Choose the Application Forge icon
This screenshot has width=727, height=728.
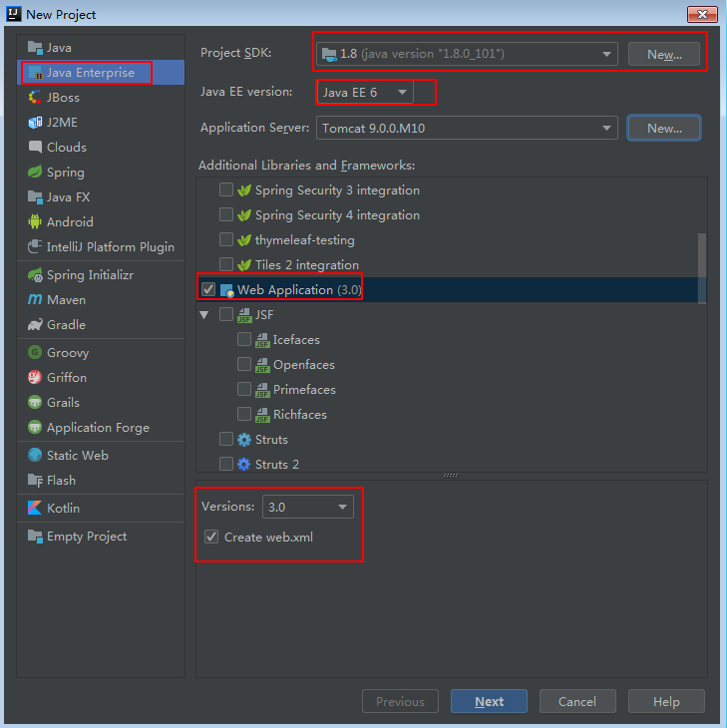35,427
